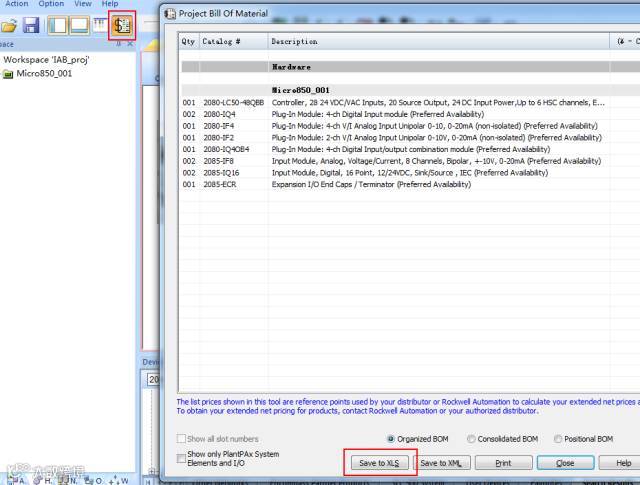Open the 'N.' tab at workspace bottom

click(x=68, y=480)
